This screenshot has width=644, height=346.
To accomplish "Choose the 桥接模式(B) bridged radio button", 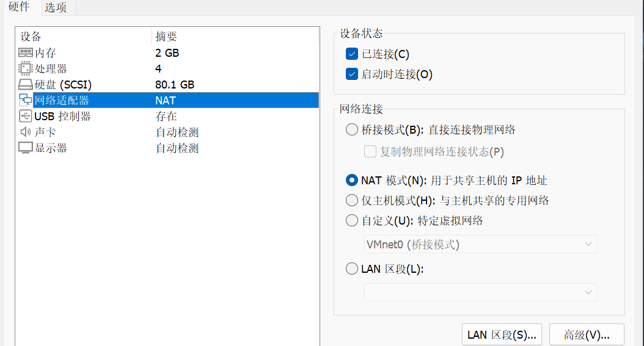I will pos(352,129).
